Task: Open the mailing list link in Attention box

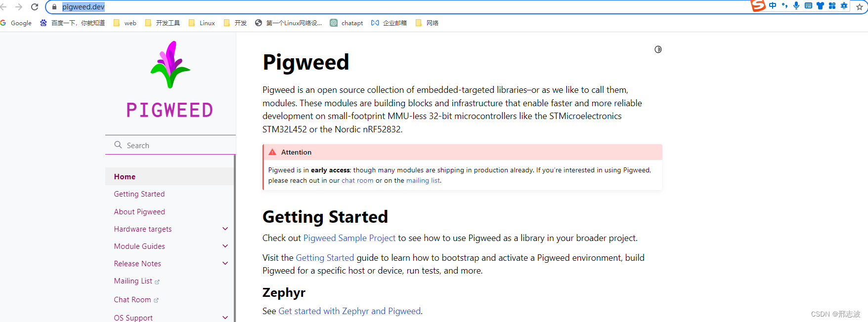Action: (x=423, y=180)
